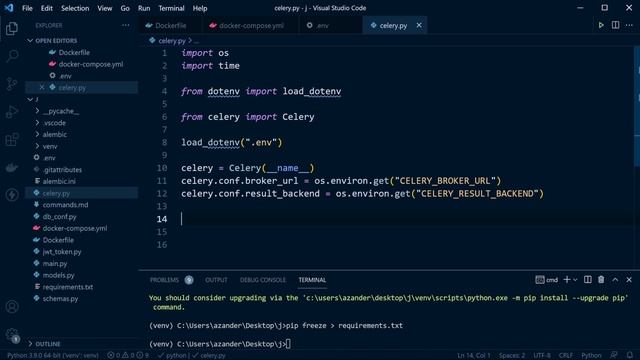Open the notifications bell in status bar

pyautogui.click(x=630, y=355)
